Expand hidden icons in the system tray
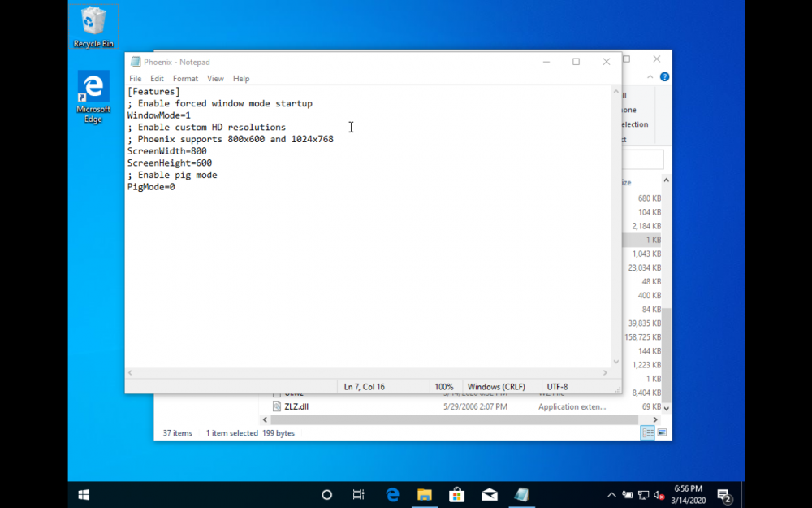 coord(611,494)
